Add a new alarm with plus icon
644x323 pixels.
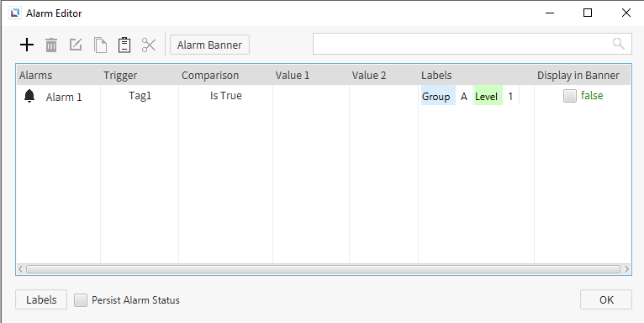pyautogui.click(x=27, y=45)
